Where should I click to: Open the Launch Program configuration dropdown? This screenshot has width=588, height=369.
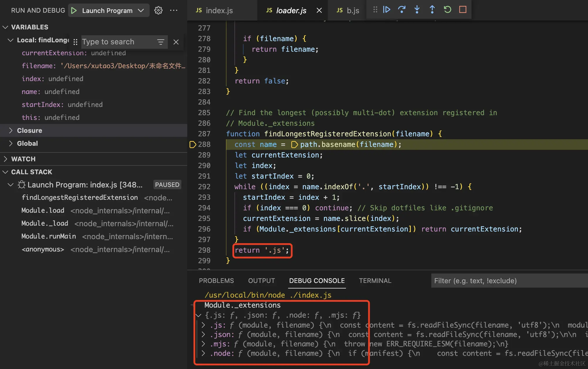tap(141, 11)
